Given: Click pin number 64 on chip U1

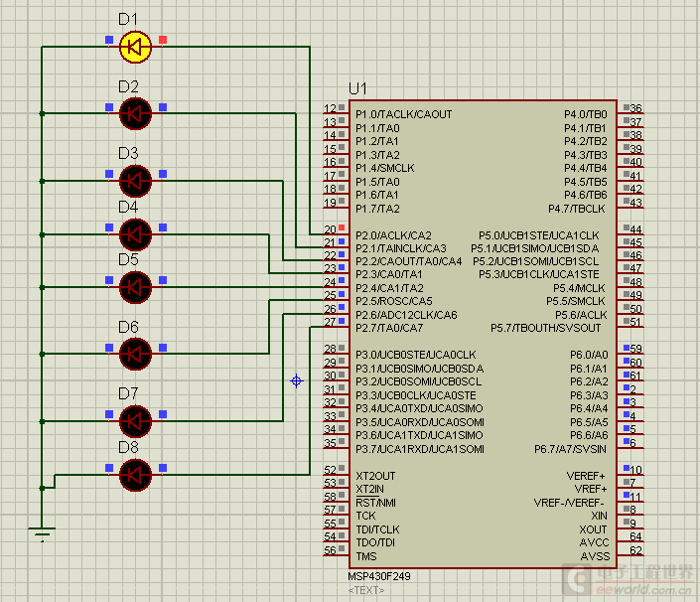Looking at the screenshot, I should click(635, 535).
